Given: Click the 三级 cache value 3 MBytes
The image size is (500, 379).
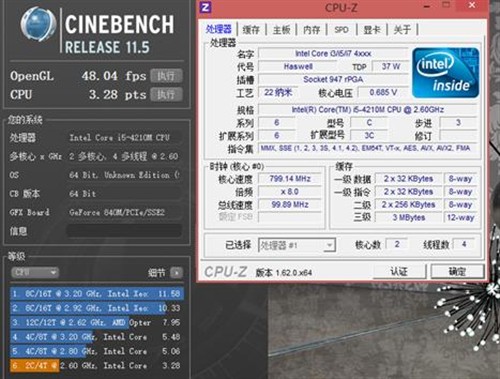Looking at the screenshot, I should pyautogui.click(x=408, y=217).
